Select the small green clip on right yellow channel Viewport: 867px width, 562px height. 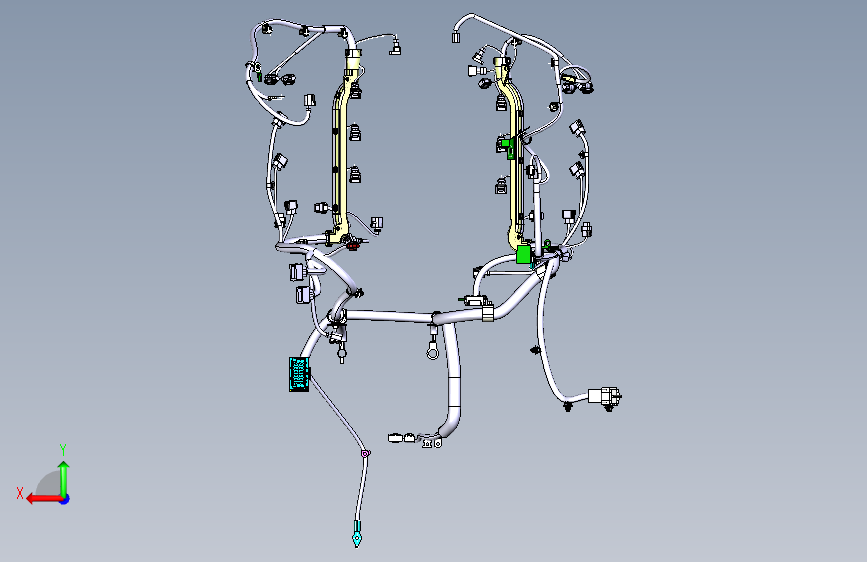point(509,147)
